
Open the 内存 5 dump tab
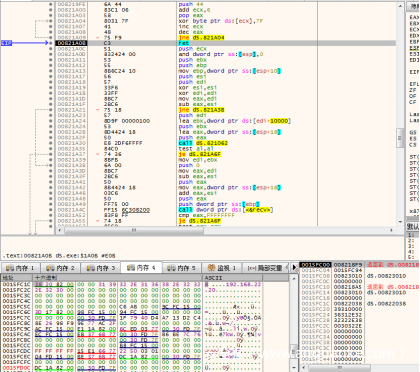pos(181,268)
